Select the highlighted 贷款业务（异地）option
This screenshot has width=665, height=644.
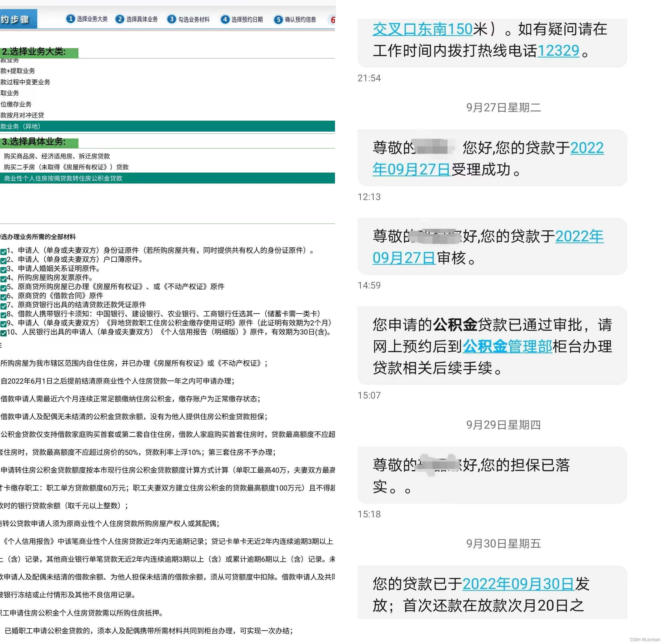[x=20, y=126]
